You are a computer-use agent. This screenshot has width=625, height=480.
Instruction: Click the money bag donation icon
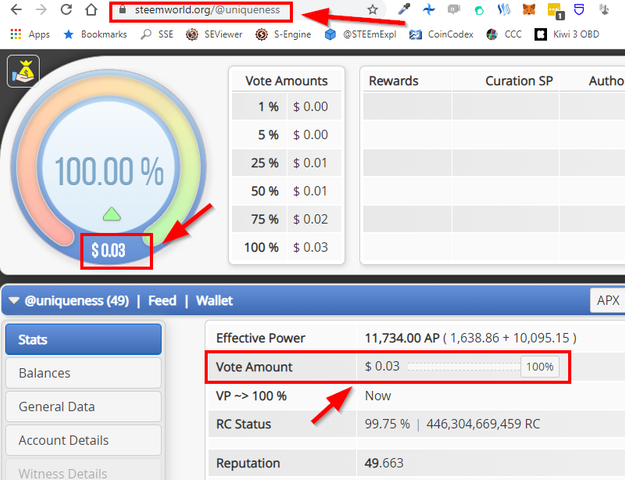24,71
